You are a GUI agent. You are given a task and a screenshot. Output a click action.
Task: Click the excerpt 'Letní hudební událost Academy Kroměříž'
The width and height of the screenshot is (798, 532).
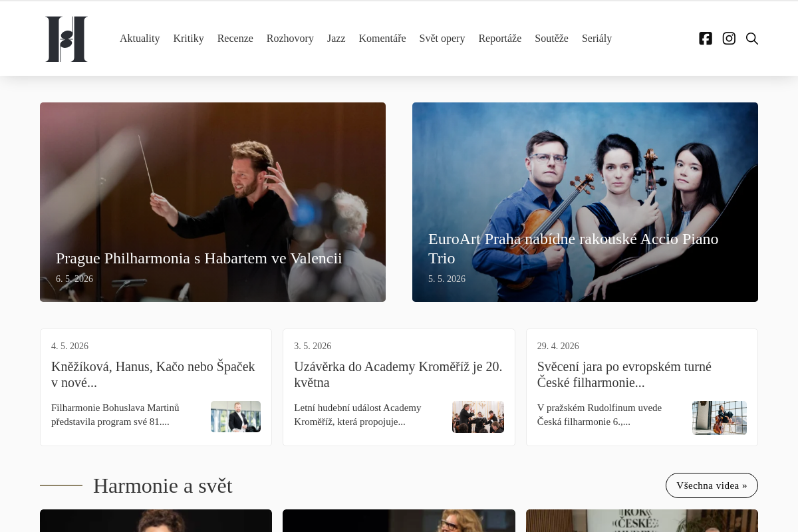point(358,415)
